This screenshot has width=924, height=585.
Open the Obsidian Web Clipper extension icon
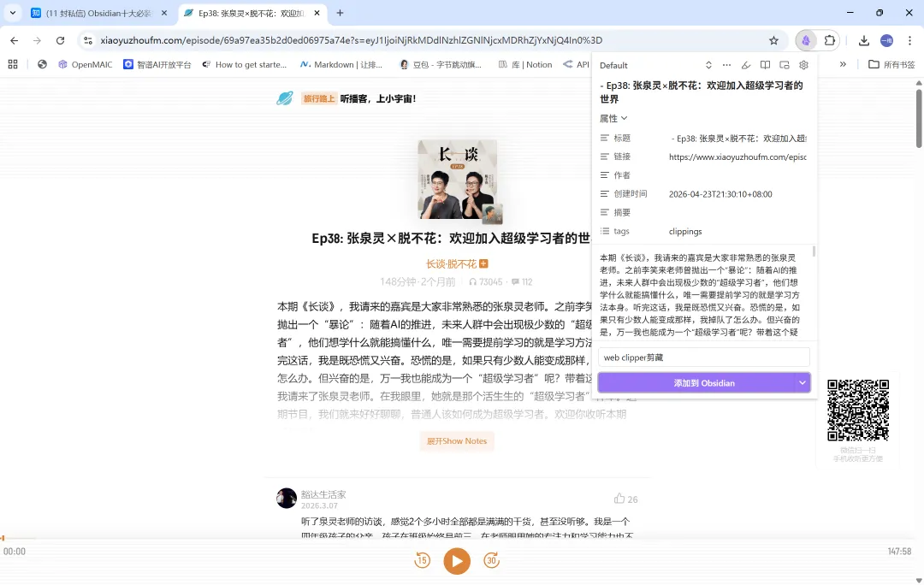pos(806,41)
